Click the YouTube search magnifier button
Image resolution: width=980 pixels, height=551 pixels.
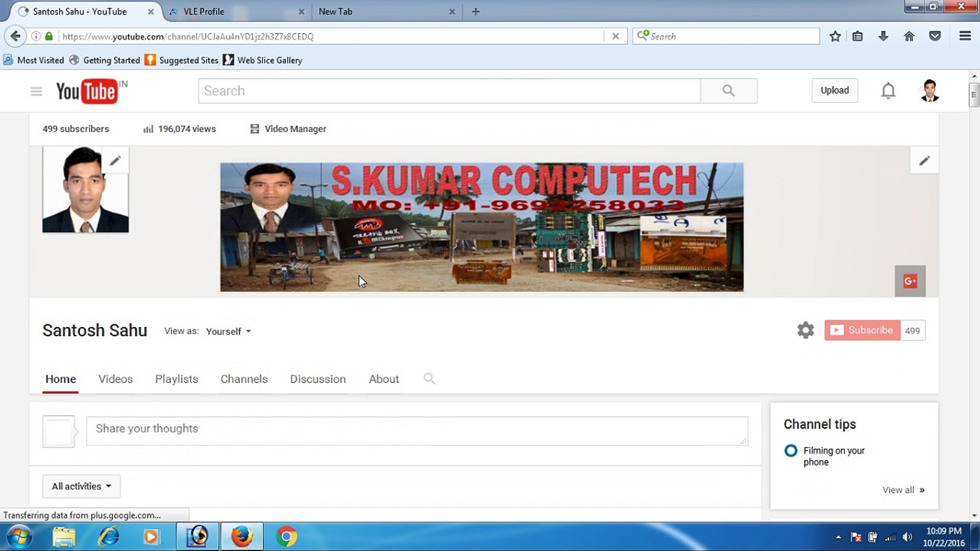coord(728,91)
